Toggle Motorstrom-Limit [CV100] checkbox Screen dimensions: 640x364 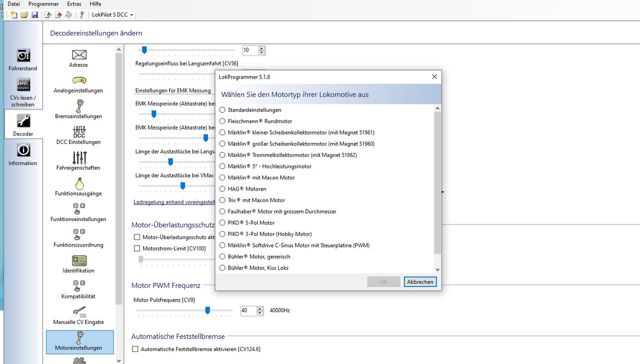tap(137, 248)
